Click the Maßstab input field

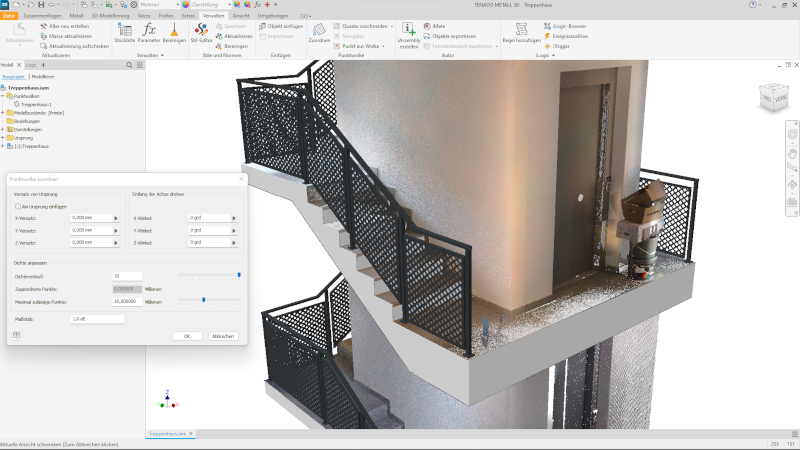point(97,319)
